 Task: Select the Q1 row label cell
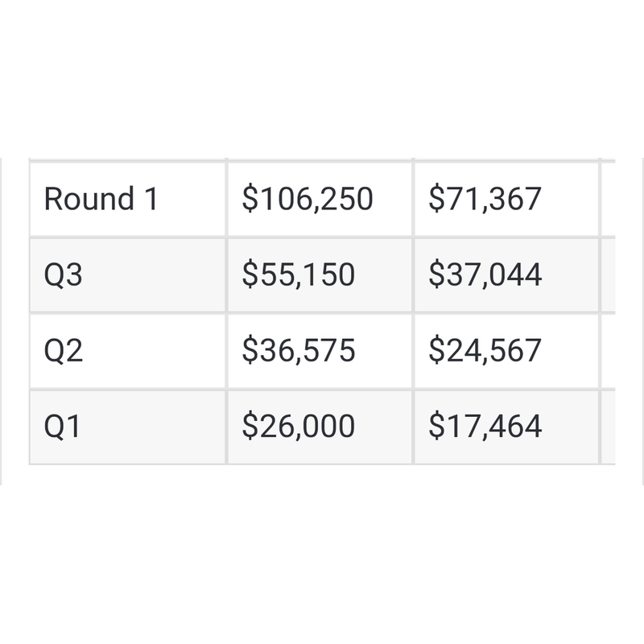click(127, 426)
